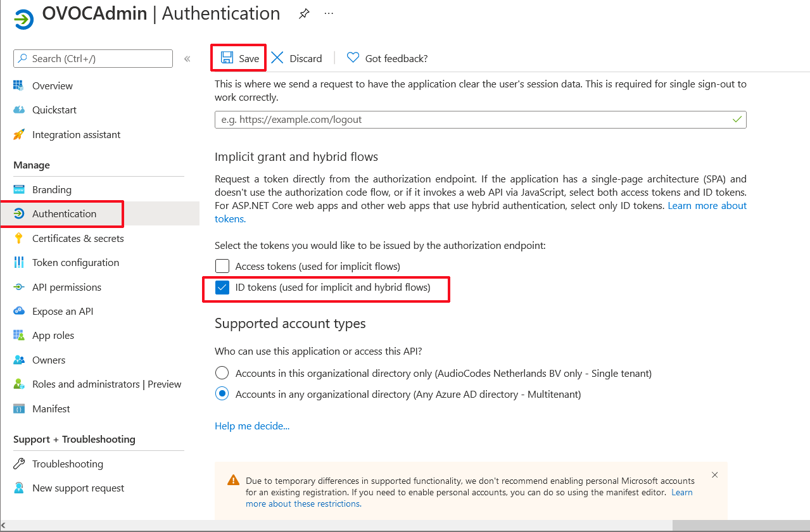Image resolution: width=810 pixels, height=532 pixels.
Task: Enable the Access tokens checkbox
Action: click(222, 266)
